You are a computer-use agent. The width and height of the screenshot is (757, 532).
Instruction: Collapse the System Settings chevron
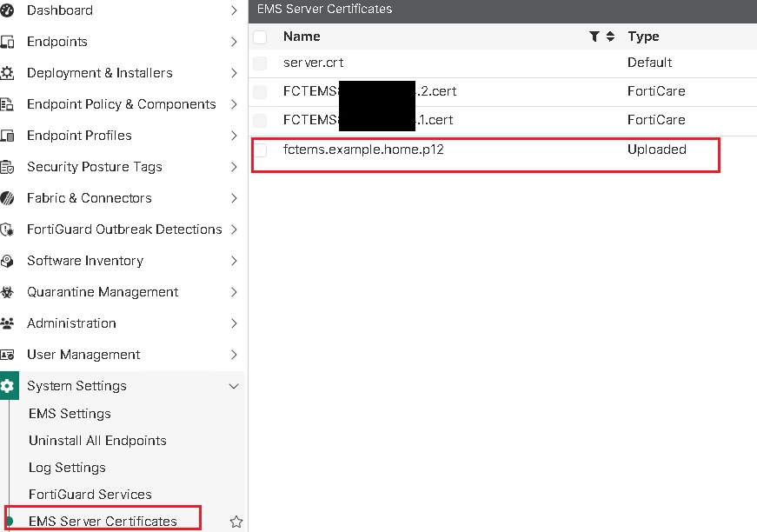234,386
